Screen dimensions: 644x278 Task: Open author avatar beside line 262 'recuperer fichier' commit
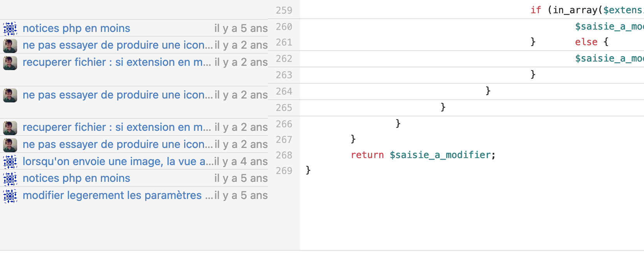coord(10,63)
